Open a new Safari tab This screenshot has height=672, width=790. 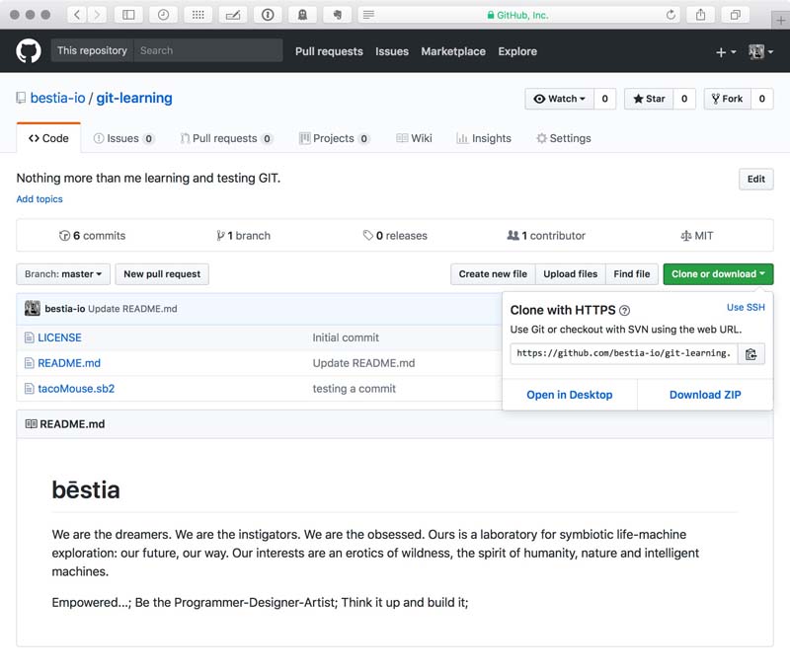click(x=780, y=20)
